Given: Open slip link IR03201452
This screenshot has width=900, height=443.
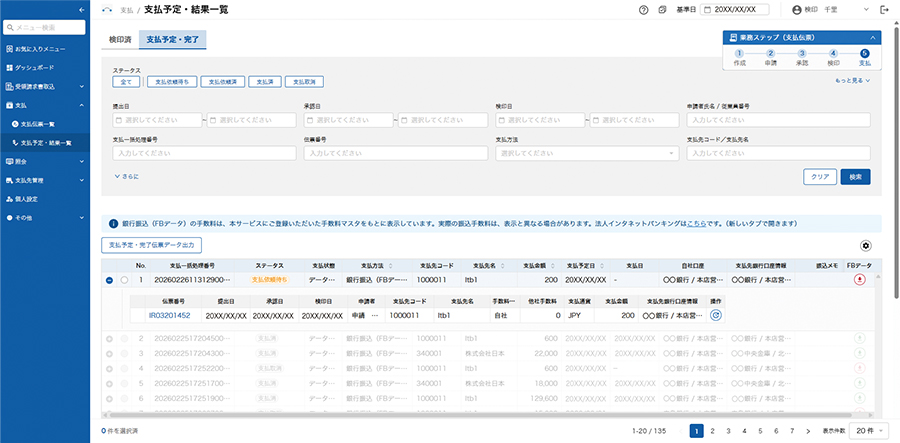Looking at the screenshot, I should coord(169,315).
